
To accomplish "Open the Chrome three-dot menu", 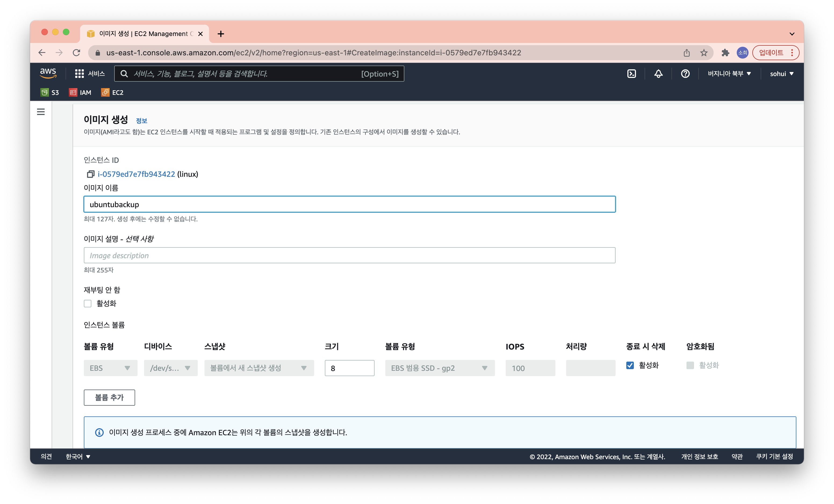I will [792, 52].
